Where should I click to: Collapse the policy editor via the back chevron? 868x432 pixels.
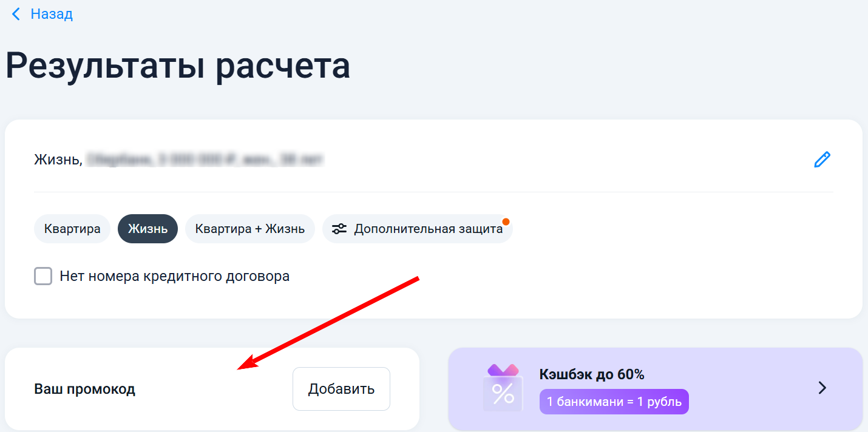click(15, 14)
